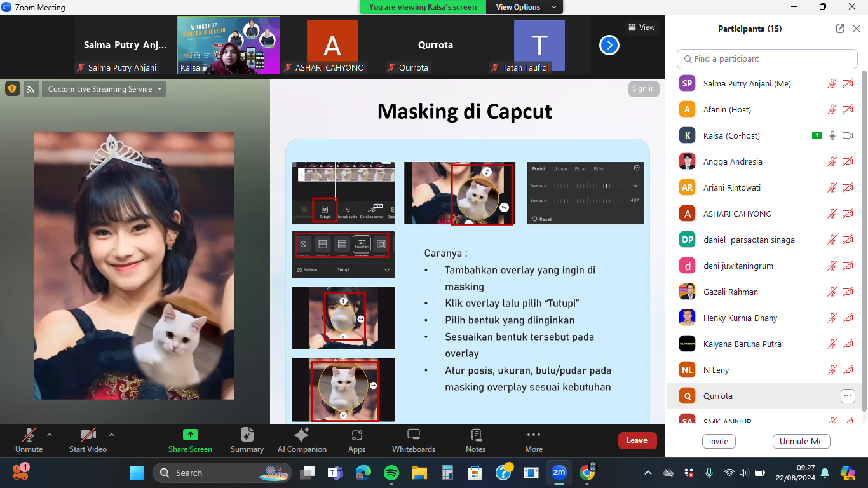This screenshot has width=868, height=488.
Task: Click the Find a participant search field
Action: pyautogui.click(x=767, y=58)
